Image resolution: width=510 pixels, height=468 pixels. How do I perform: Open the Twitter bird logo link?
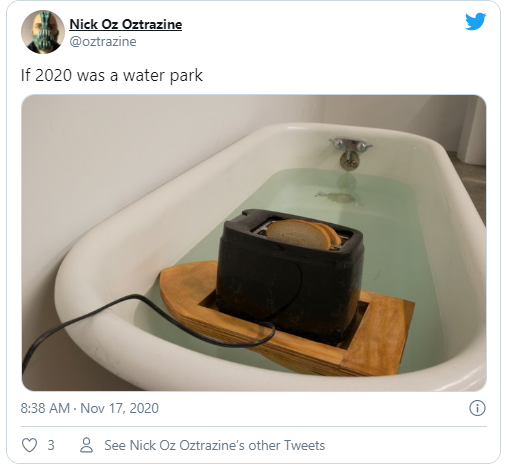pos(476,22)
